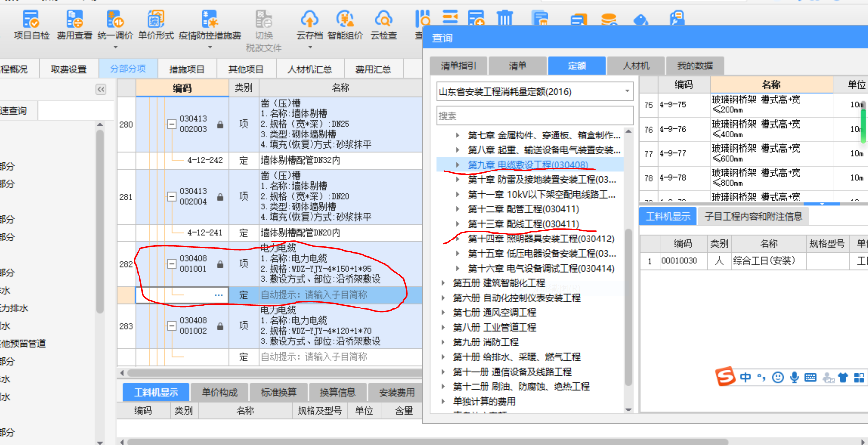
Task: Click the 搜索 search field in query dialog
Action: (x=535, y=116)
